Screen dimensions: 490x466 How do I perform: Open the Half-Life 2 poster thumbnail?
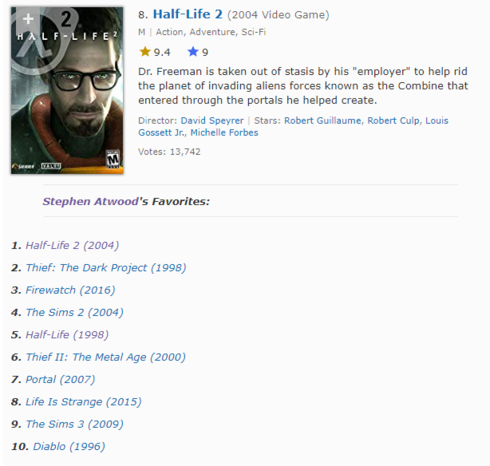67,90
